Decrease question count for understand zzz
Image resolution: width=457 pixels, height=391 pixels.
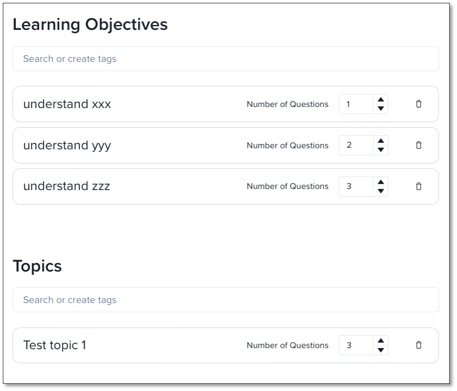click(x=381, y=191)
